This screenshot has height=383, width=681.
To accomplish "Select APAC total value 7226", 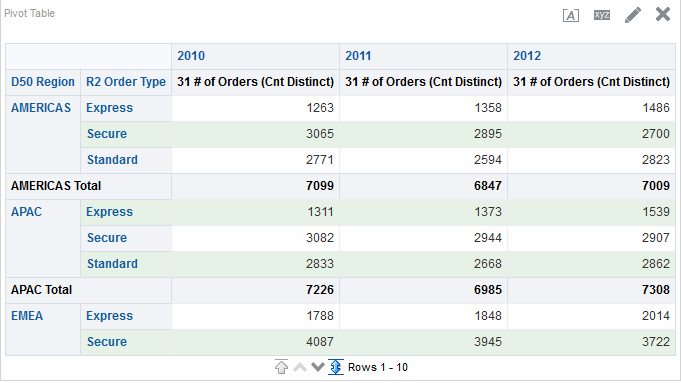I will click(320, 290).
